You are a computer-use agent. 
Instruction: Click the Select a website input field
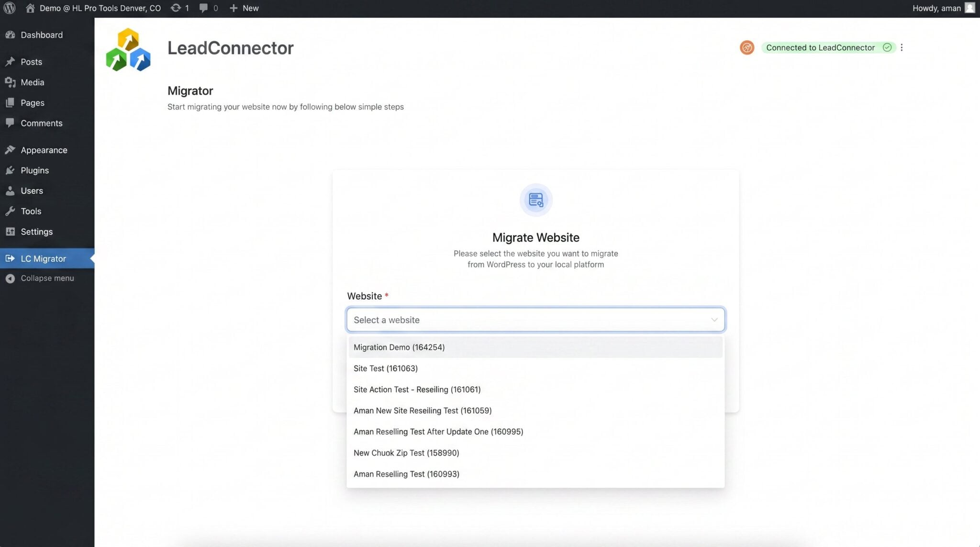[535, 320]
